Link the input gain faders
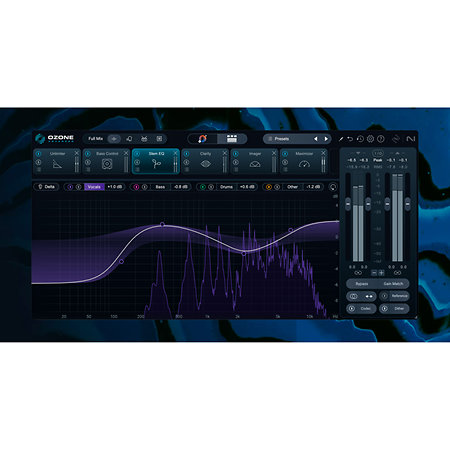450x450 pixels. point(358,273)
